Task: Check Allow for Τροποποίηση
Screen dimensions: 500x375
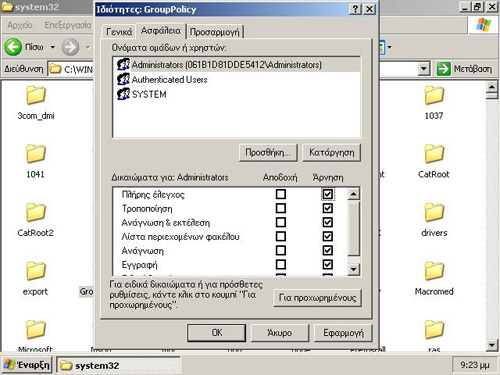Action: coord(281,208)
